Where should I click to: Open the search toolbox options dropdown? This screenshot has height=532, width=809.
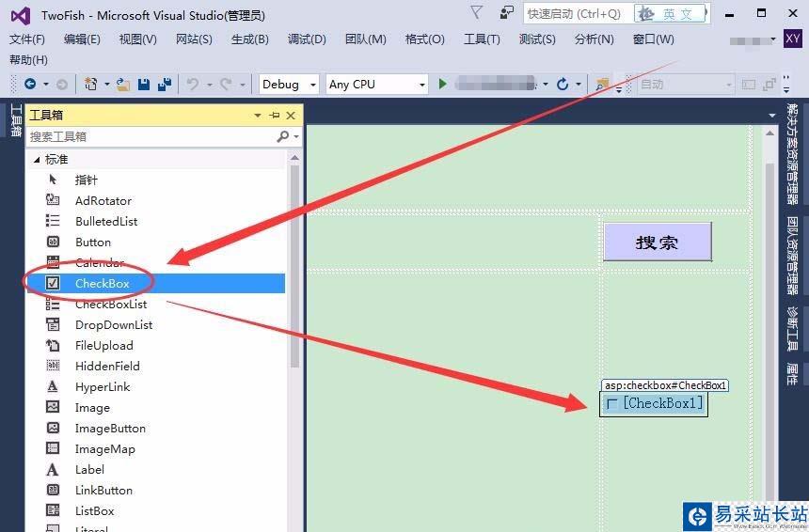pyautogui.click(x=296, y=136)
